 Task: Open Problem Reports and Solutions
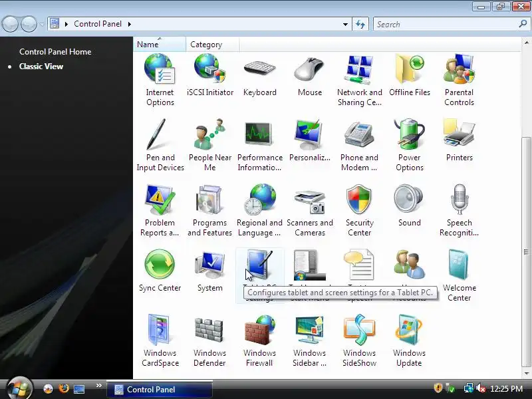160,210
